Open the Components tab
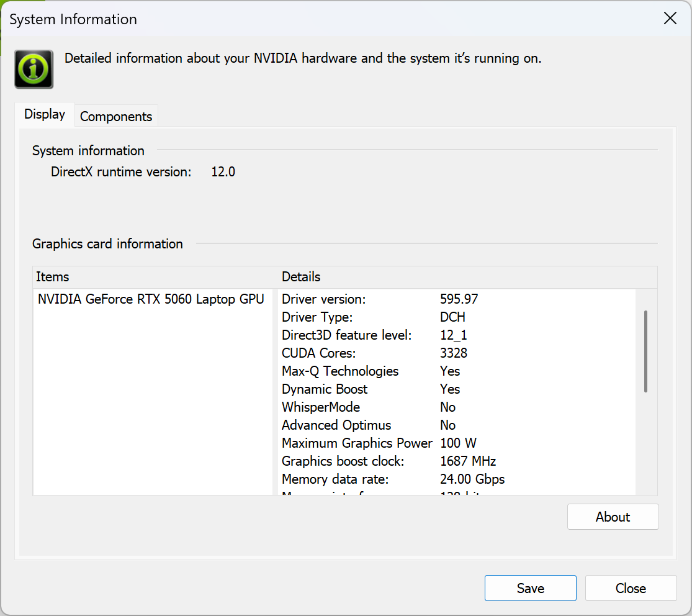692x616 pixels. pos(116,116)
